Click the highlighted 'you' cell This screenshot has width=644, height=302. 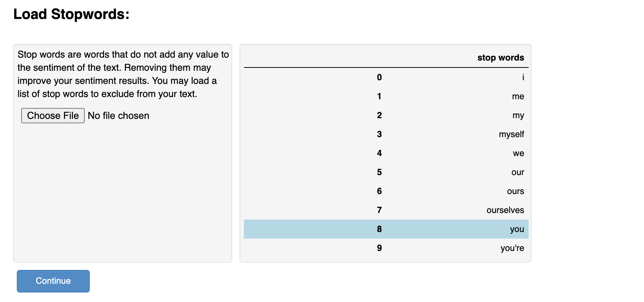point(517,229)
